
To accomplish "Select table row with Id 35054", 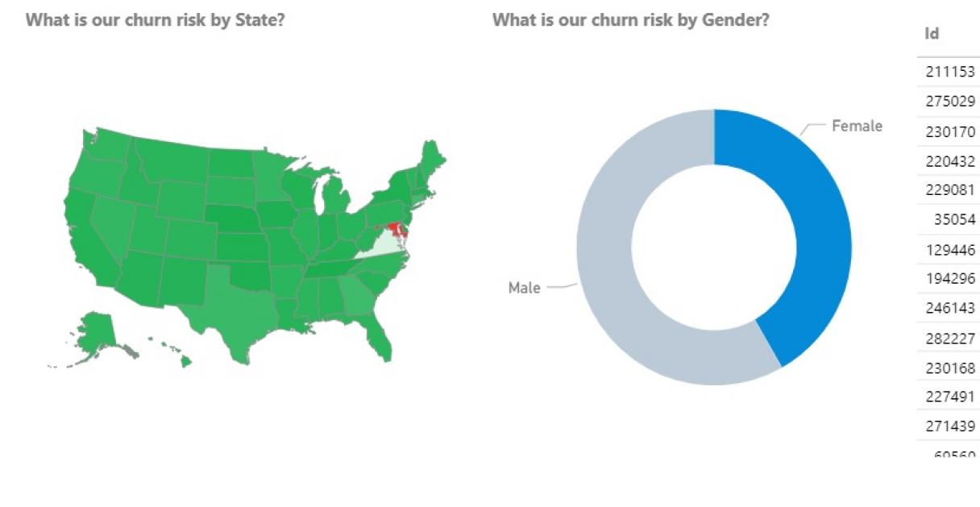I will (949, 219).
